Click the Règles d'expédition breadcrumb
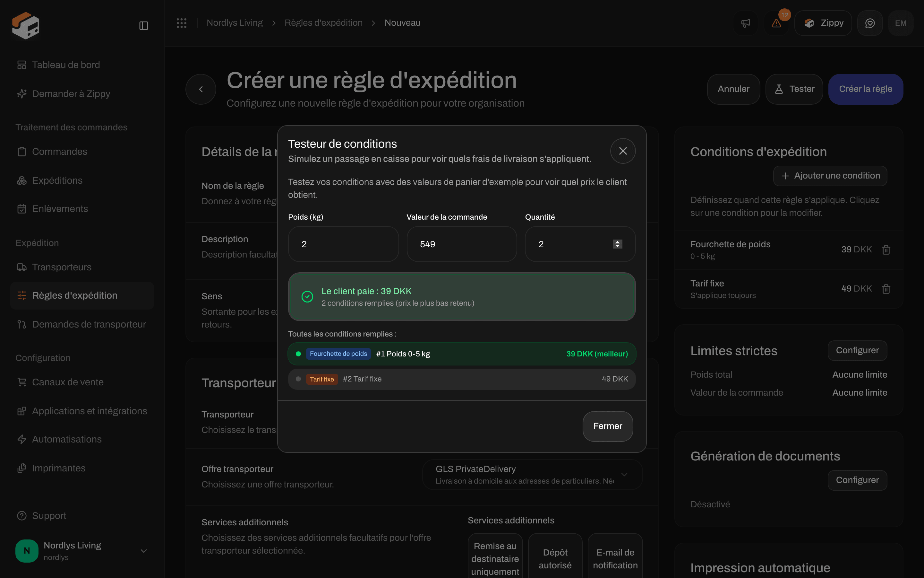The width and height of the screenshot is (924, 578). pos(323,23)
